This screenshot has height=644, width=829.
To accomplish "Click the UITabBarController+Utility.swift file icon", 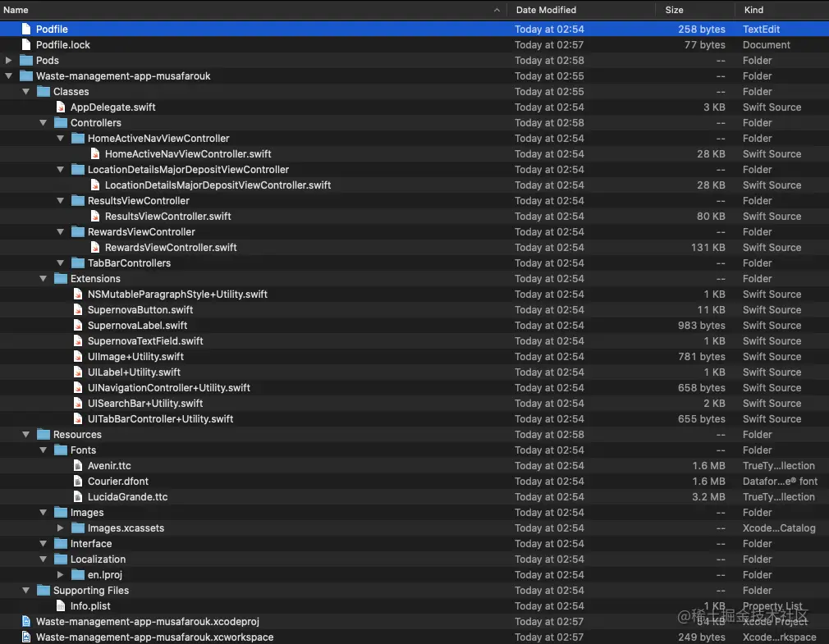I will 78,419.
